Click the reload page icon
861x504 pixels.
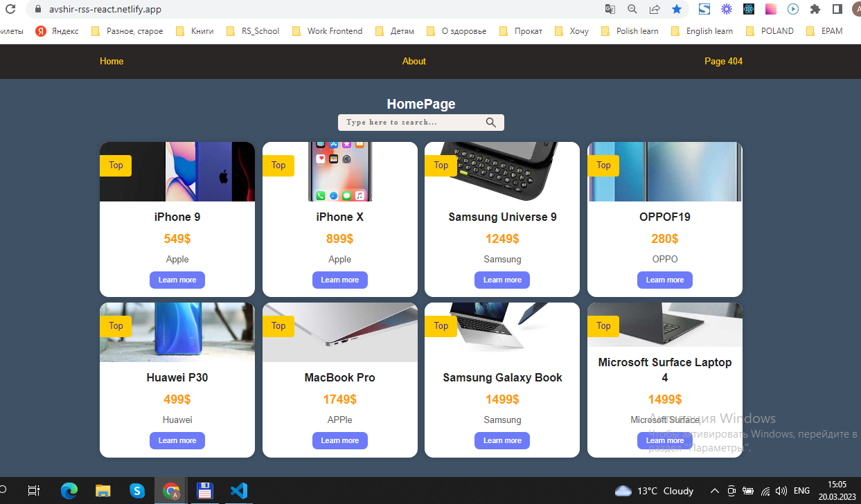point(10,10)
